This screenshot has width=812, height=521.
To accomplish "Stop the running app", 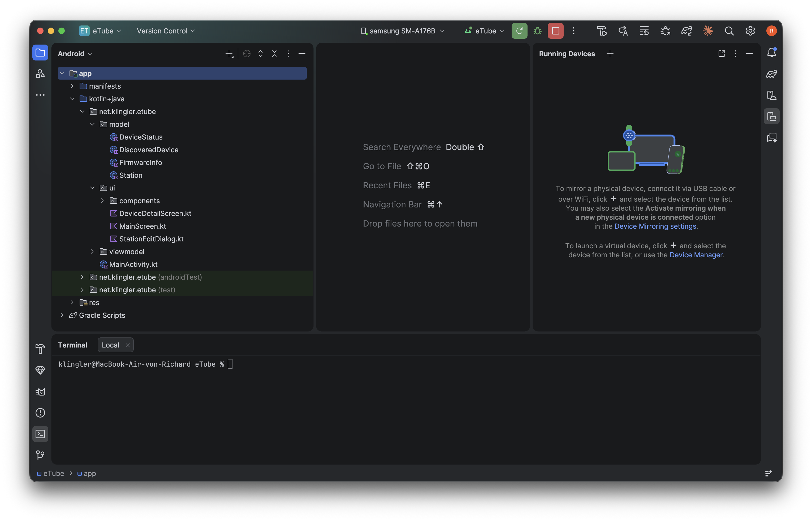I will [555, 31].
